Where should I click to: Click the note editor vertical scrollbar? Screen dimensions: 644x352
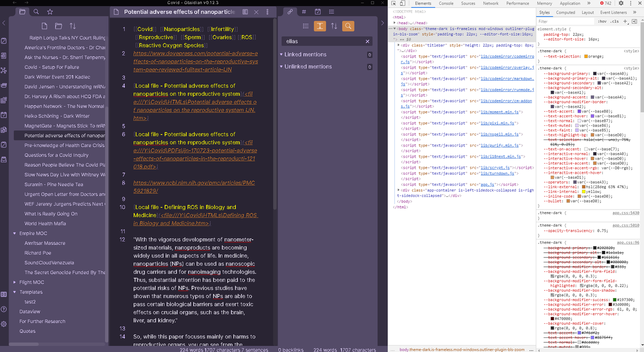point(275,114)
